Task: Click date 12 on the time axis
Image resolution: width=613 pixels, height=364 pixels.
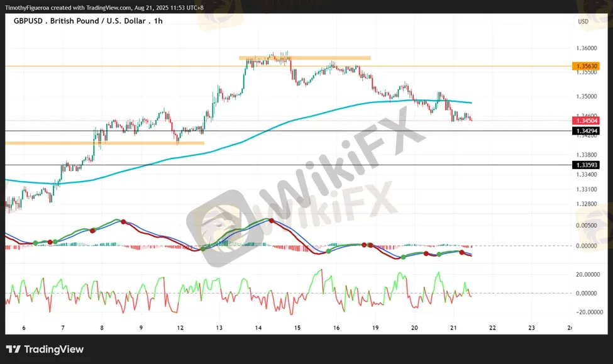Action: click(x=180, y=328)
